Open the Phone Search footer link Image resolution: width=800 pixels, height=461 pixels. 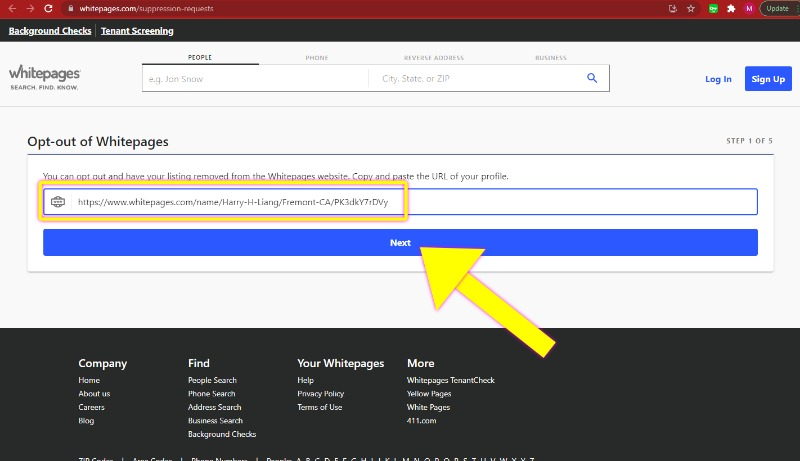[x=211, y=394]
